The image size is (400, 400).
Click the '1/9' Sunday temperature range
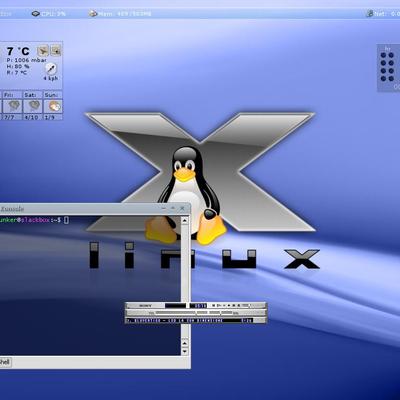tap(49, 117)
